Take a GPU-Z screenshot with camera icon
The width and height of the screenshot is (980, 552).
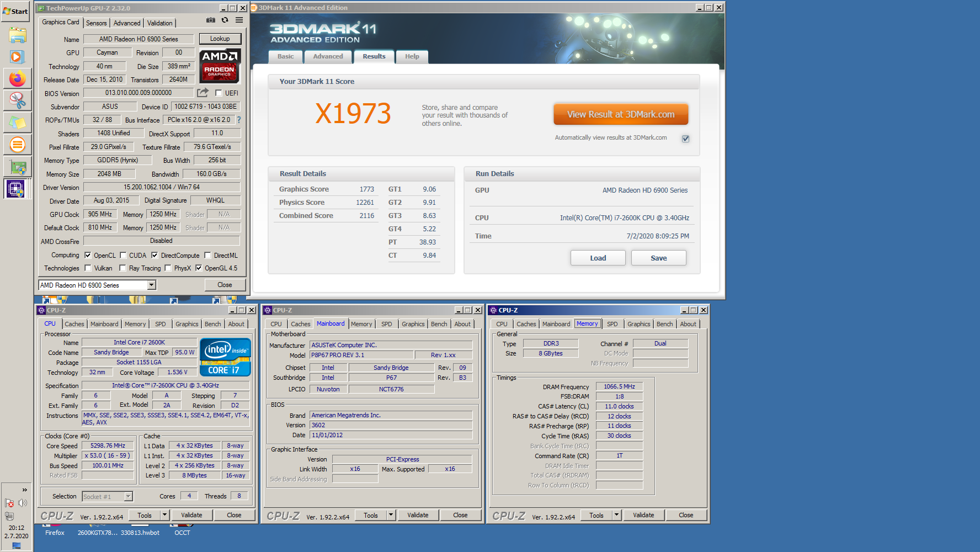pos(211,20)
